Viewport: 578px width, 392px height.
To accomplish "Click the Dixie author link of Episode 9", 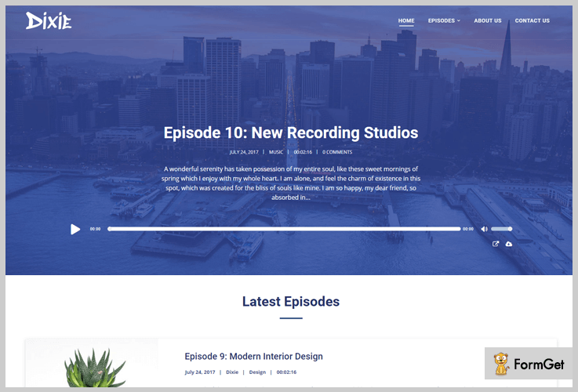I will point(232,372).
